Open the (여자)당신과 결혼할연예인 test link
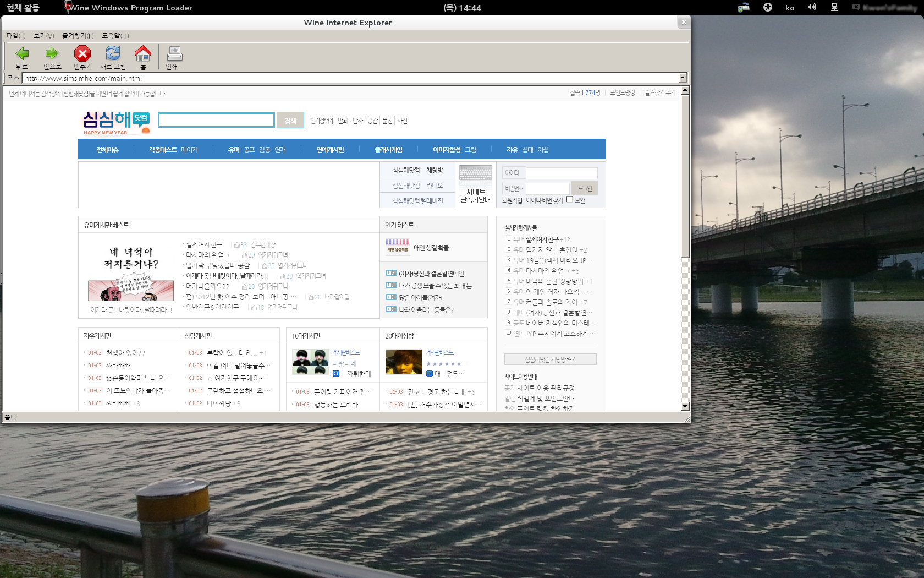 [x=431, y=274]
